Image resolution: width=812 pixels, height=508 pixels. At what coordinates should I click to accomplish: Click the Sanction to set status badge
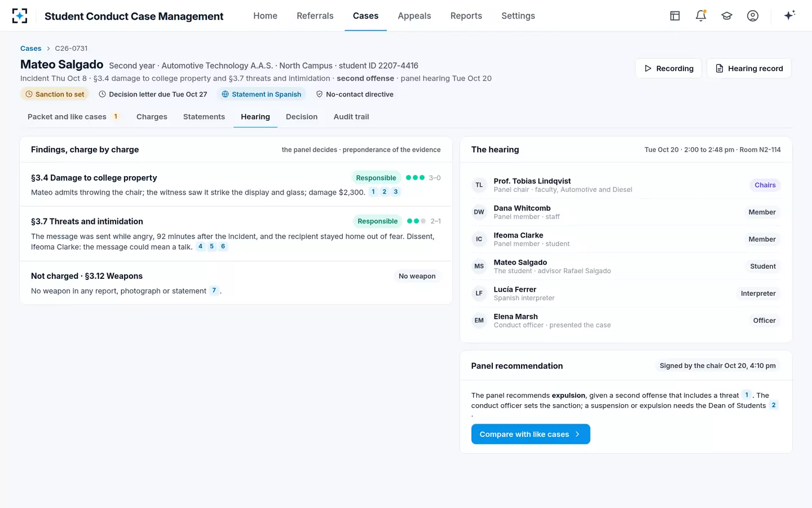(x=55, y=94)
